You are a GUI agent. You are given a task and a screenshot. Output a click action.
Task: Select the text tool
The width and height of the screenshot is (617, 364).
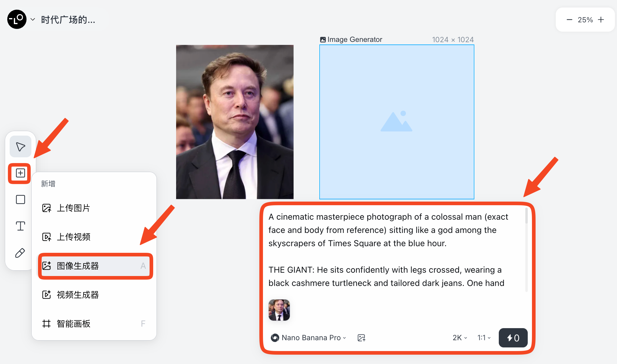click(21, 226)
